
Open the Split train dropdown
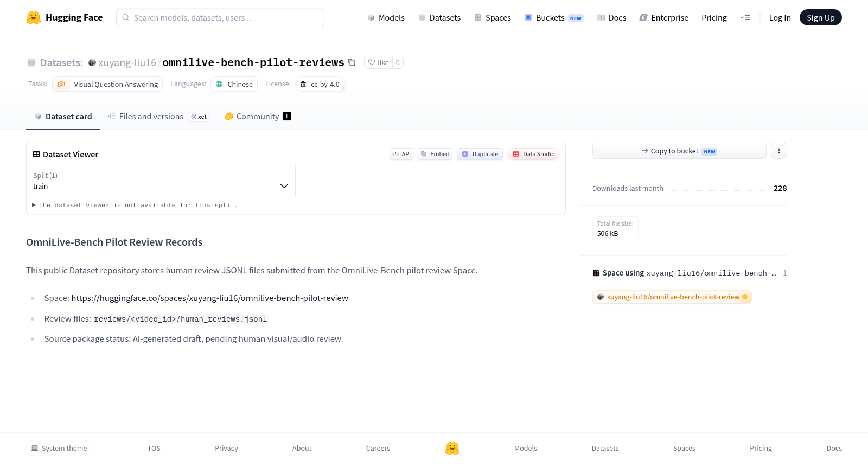pyautogui.click(x=161, y=181)
